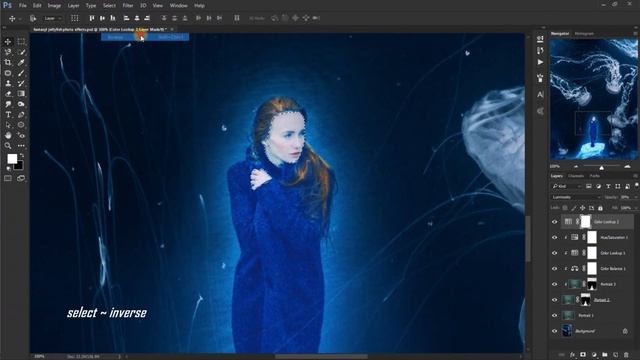The height and width of the screenshot is (360, 640).
Task: Click the Navigator zoom slider handle
Action: (601, 167)
